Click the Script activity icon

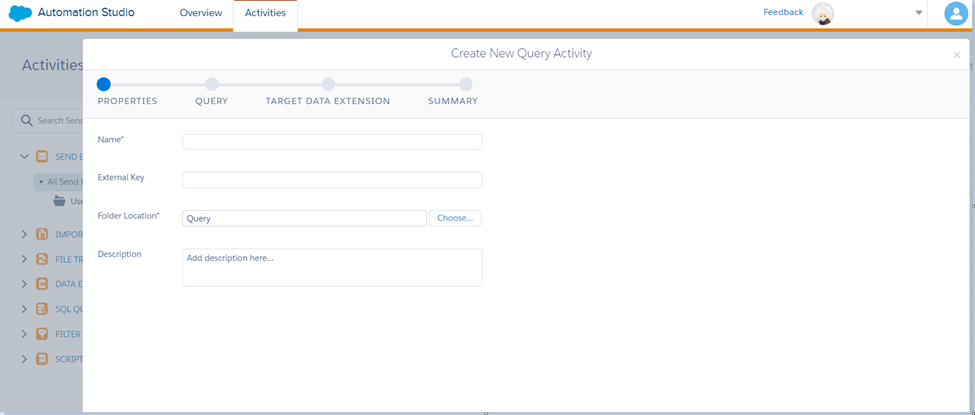click(42, 359)
